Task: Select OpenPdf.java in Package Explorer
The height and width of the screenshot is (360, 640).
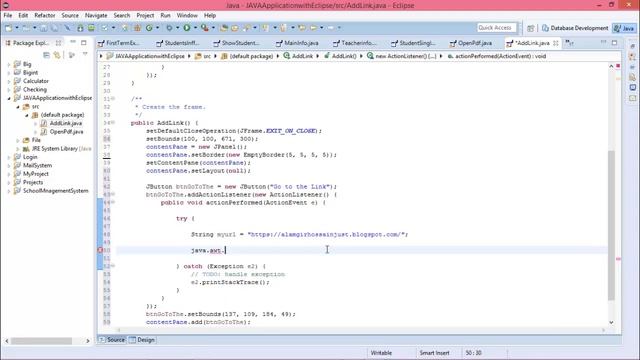Action: coord(66,132)
